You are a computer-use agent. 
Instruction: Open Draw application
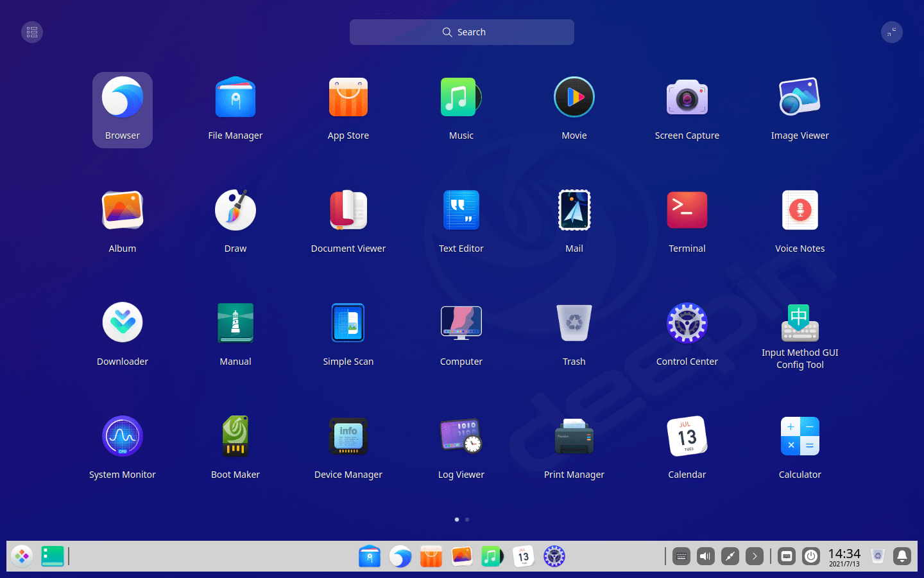235,211
